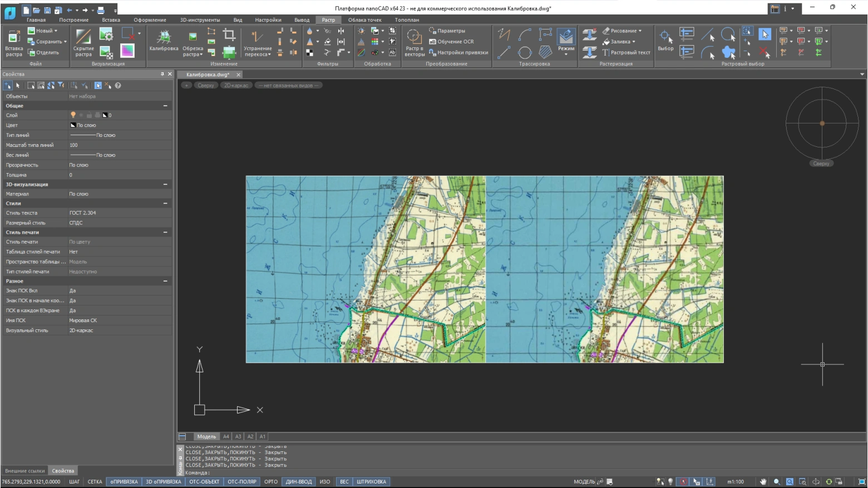Open the Топоплан ribbon tab

point(407,20)
